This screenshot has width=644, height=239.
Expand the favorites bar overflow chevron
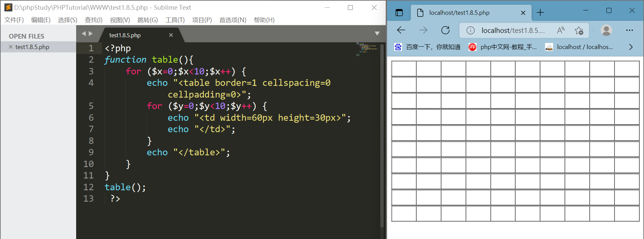pos(631,47)
